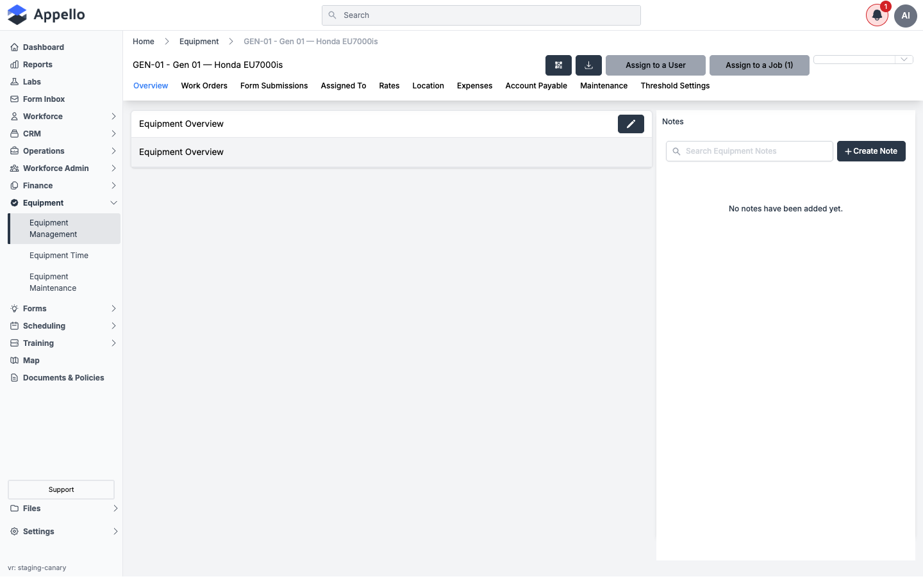Click the Files folder icon

point(14,509)
